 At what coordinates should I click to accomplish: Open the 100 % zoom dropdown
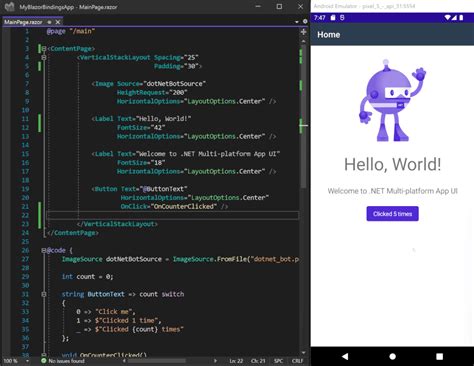(27, 361)
